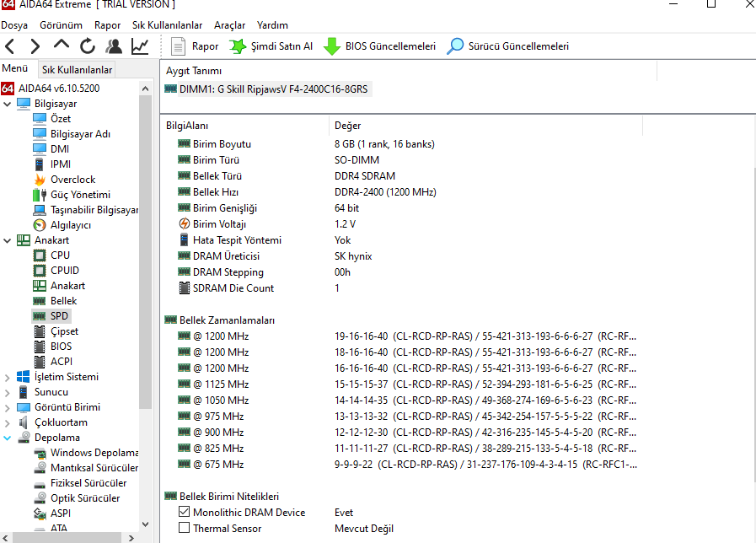Open the graph chart icon in the toolbar

pos(140,46)
